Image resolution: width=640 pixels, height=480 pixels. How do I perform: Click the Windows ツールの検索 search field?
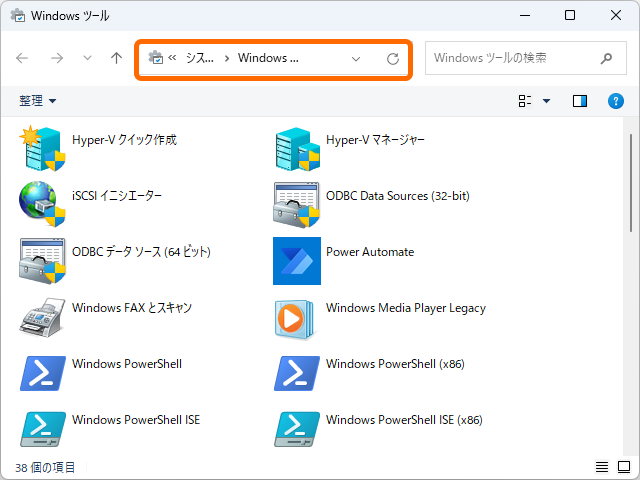526,58
